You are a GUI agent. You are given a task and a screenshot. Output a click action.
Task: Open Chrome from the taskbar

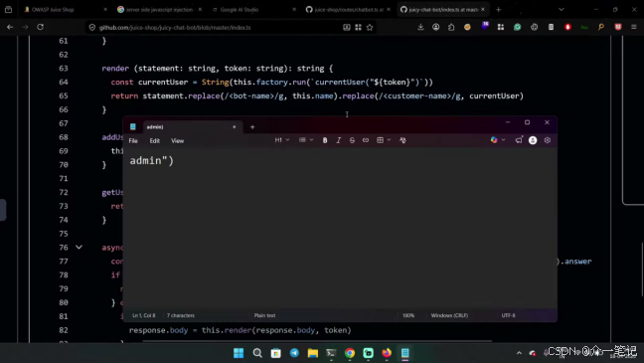[350, 353]
